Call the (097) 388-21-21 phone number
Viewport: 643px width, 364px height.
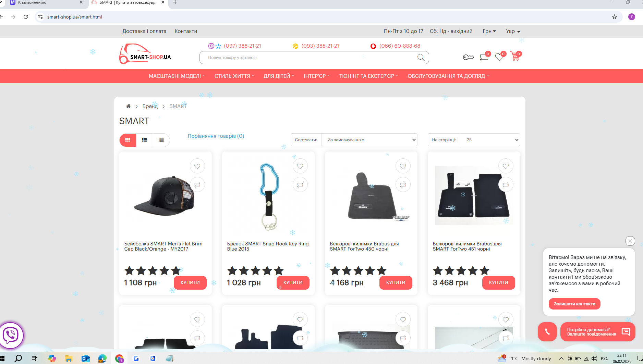242,46
